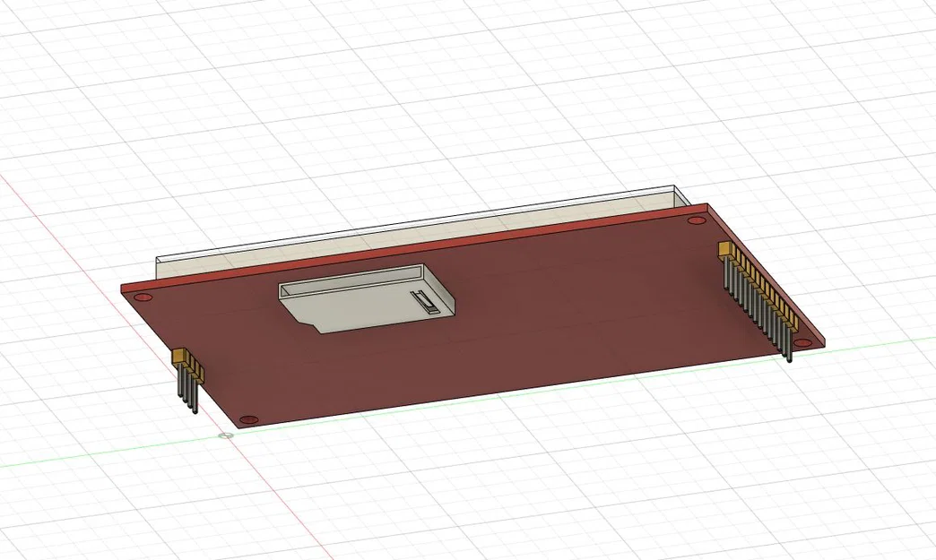936x560 pixels.
Task: Click the mounting hole nearest the origin
Action: click(x=249, y=420)
